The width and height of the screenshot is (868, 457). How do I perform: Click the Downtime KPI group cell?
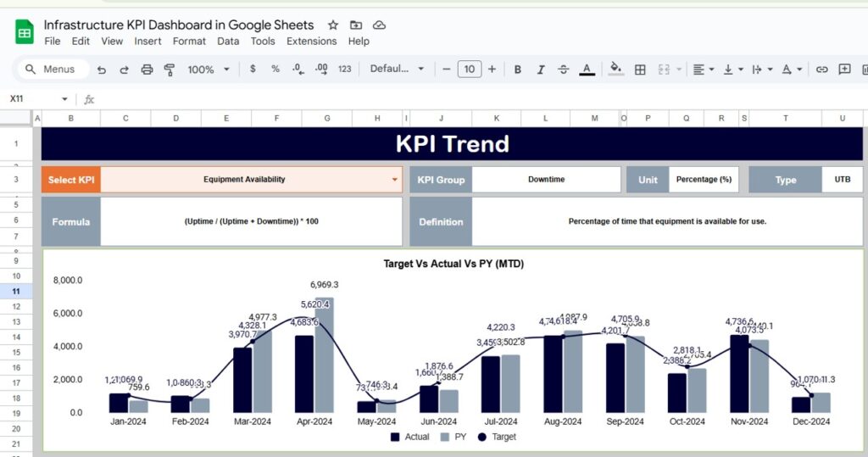pos(547,180)
